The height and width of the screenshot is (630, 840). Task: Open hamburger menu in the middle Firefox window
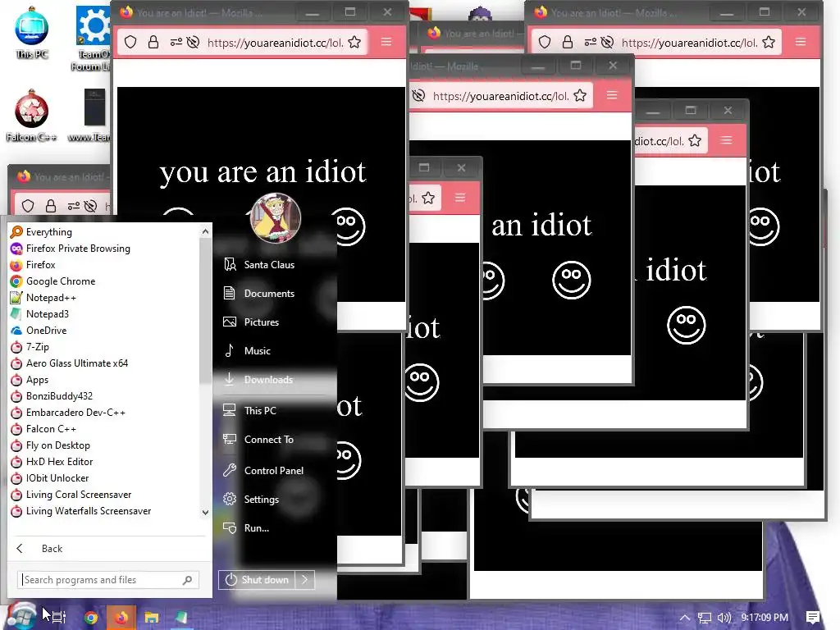(612, 95)
